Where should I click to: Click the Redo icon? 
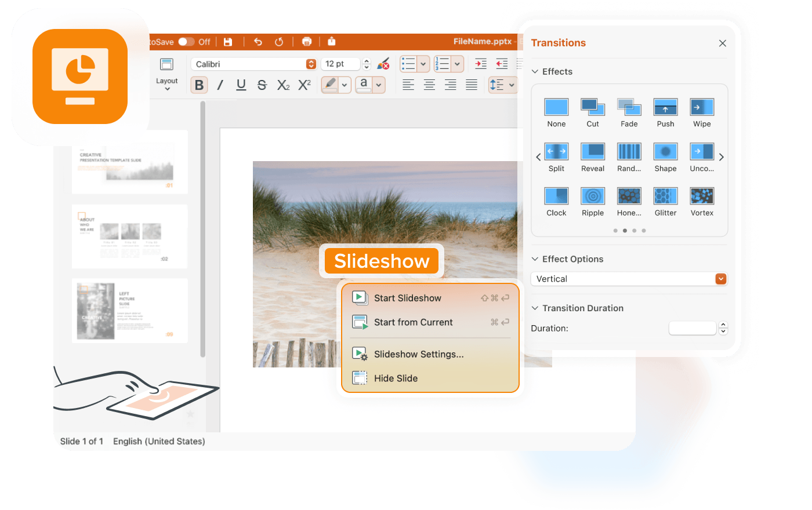tap(279, 42)
